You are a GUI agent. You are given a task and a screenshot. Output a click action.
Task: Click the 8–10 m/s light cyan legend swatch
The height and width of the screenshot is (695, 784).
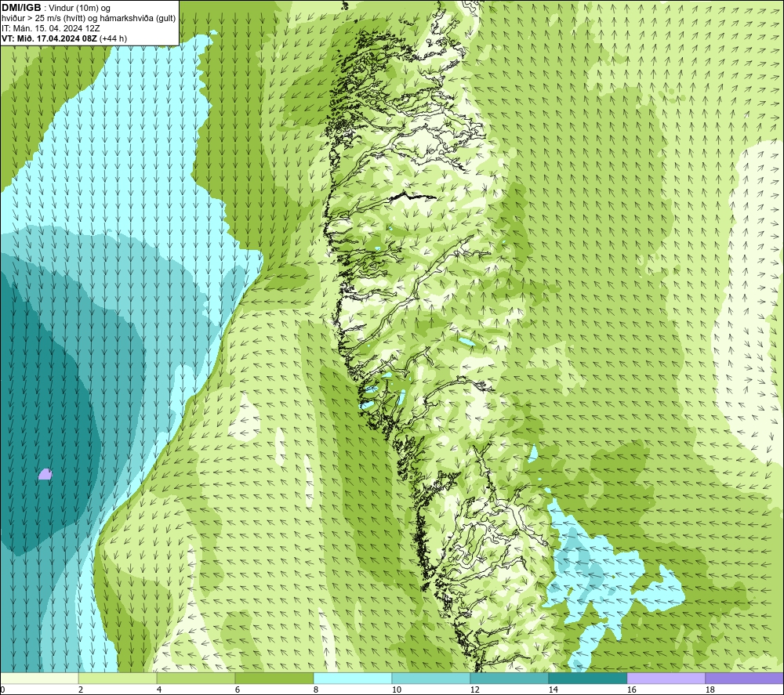point(353,678)
